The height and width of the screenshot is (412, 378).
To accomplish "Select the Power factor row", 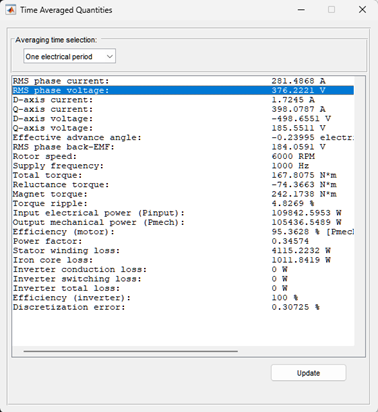I will tap(183, 241).
